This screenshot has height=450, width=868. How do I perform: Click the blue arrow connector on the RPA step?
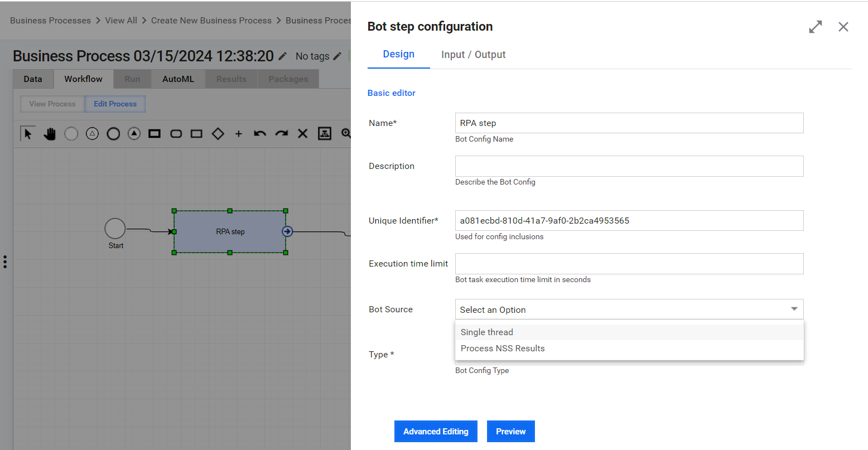pos(287,231)
